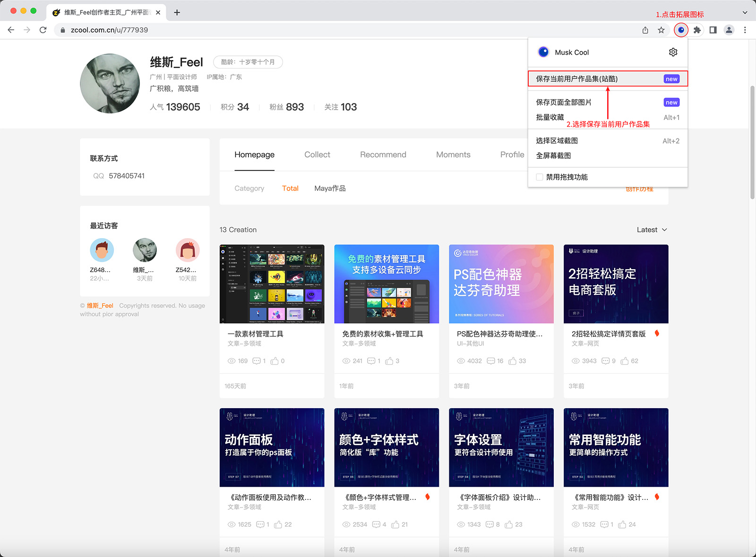Image resolution: width=756 pixels, height=557 pixels.
Task: Reload the page
Action: pos(43,30)
